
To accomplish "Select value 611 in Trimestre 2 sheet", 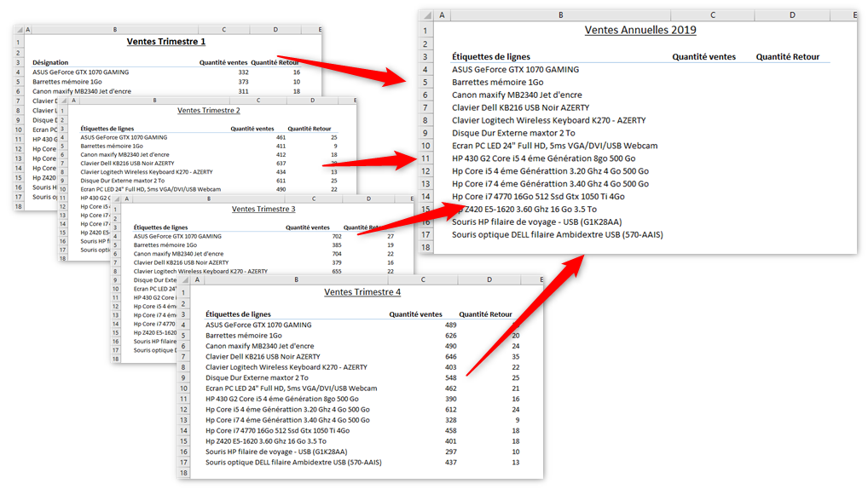I will [x=281, y=181].
